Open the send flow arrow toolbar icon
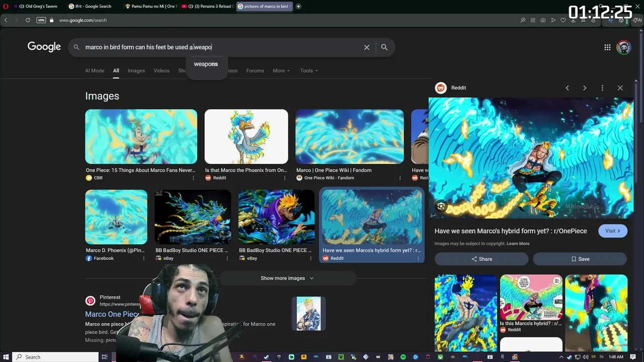This screenshot has height=362, width=644. [553, 20]
